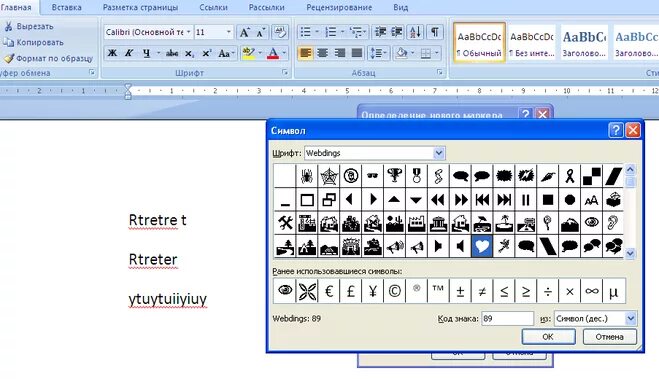Image resolution: width=659 pixels, height=379 pixels.
Task: Apply bulleted list
Action: point(306,32)
